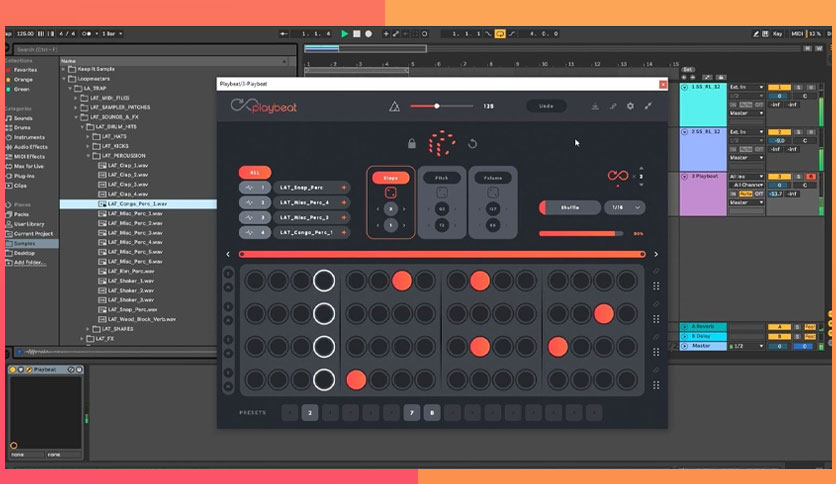Click the Max for Live category in browser
Screen dimensions: 836x484
29,166
